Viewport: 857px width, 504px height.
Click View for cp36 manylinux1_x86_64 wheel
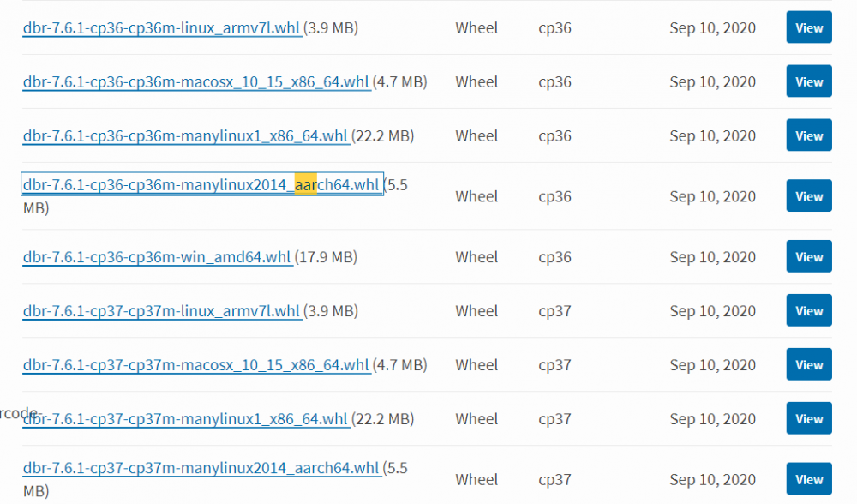click(808, 135)
